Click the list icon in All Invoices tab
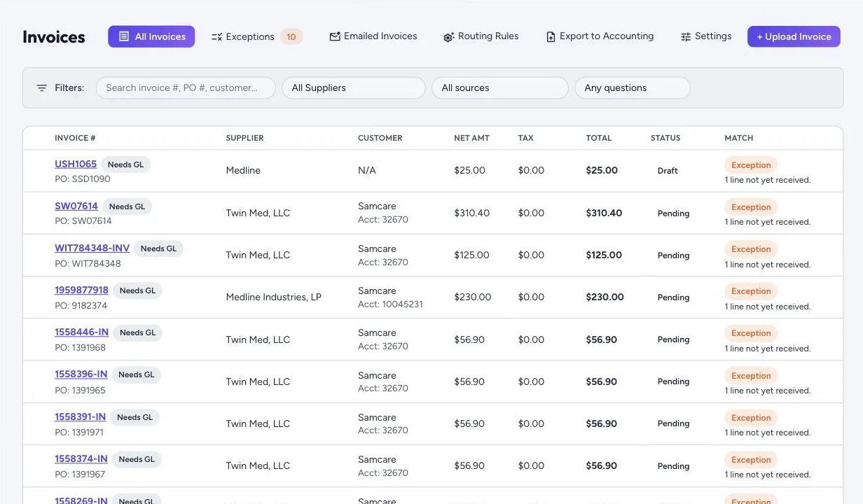 point(124,36)
